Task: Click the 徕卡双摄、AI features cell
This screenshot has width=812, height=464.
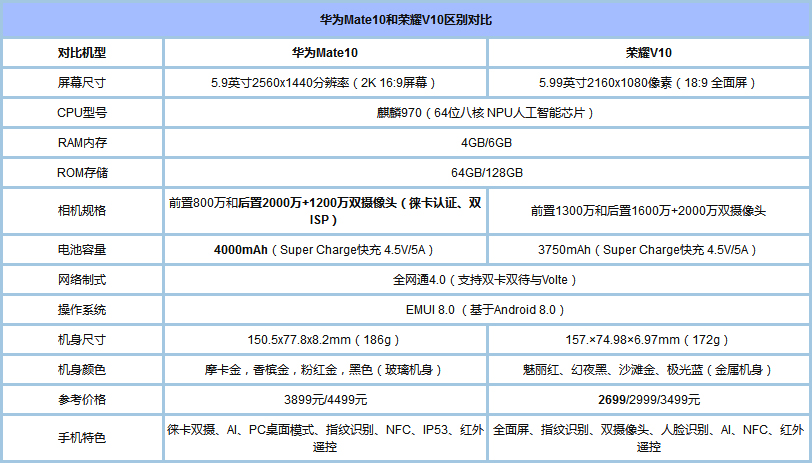Action: pyautogui.click(x=325, y=438)
